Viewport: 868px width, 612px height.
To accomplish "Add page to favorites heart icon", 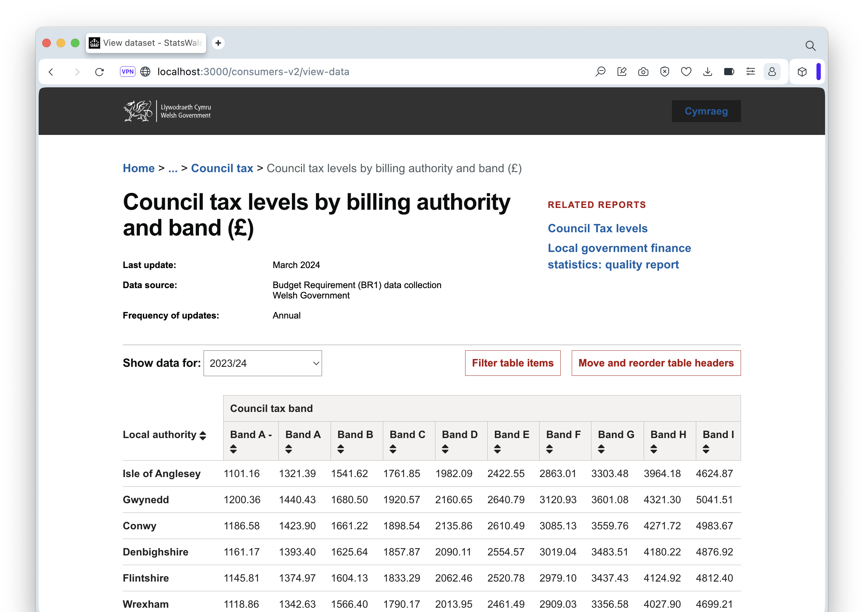I will click(x=686, y=72).
